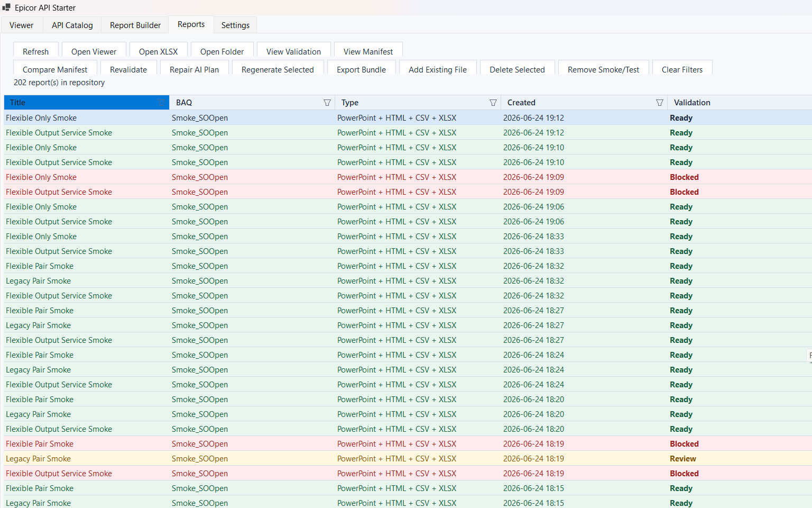812x508 pixels.
Task: Select Legacy Pair Smoke row created 18:24
Action: 408,370
